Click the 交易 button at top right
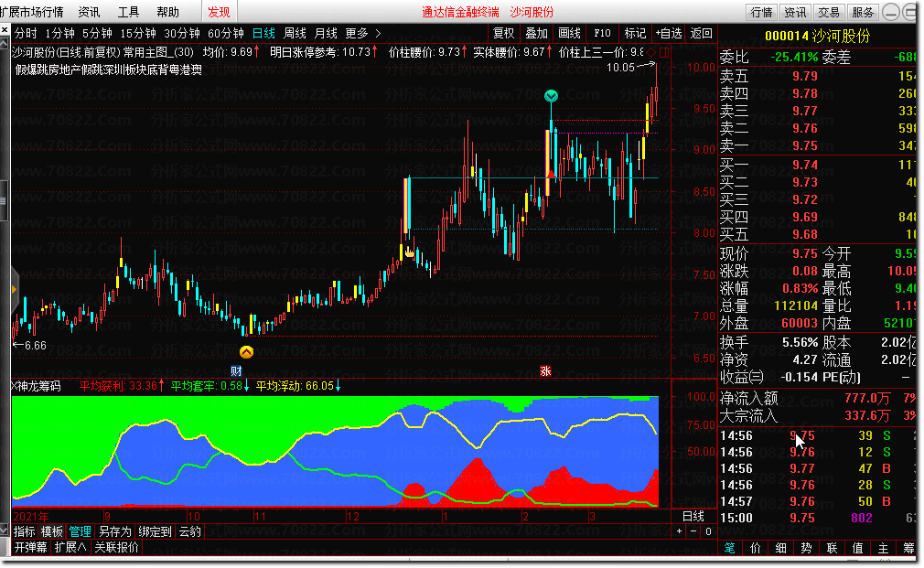This screenshot has height=568, width=924. click(x=829, y=12)
